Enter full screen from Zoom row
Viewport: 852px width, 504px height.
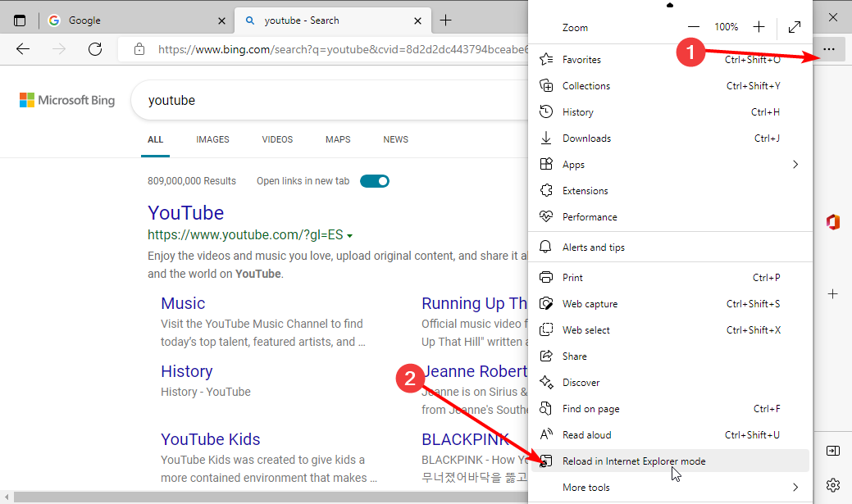(795, 26)
